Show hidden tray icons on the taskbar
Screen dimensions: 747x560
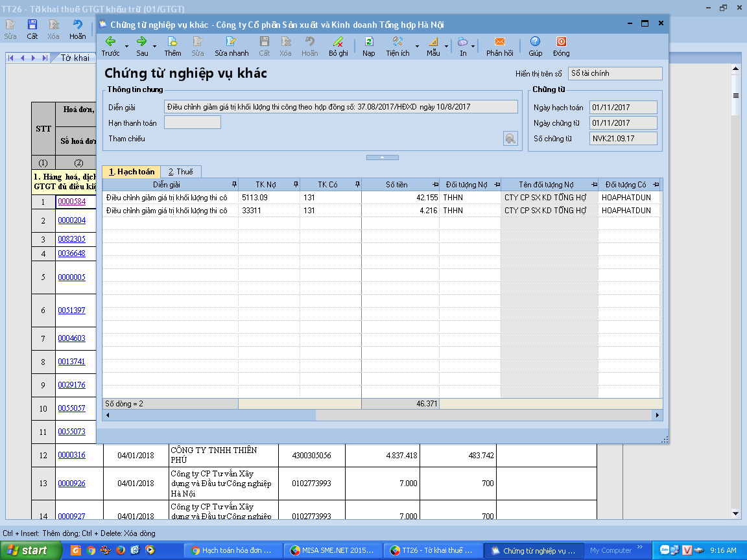click(640, 546)
